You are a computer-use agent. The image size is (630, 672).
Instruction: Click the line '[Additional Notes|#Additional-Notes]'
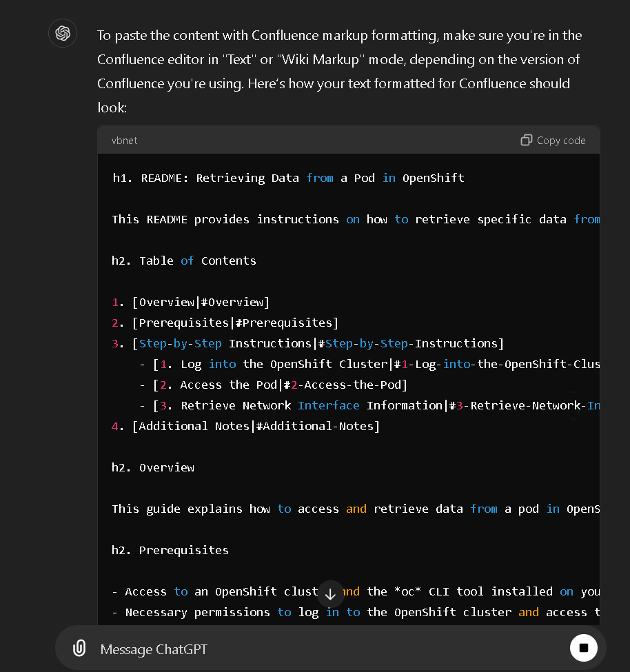(245, 426)
